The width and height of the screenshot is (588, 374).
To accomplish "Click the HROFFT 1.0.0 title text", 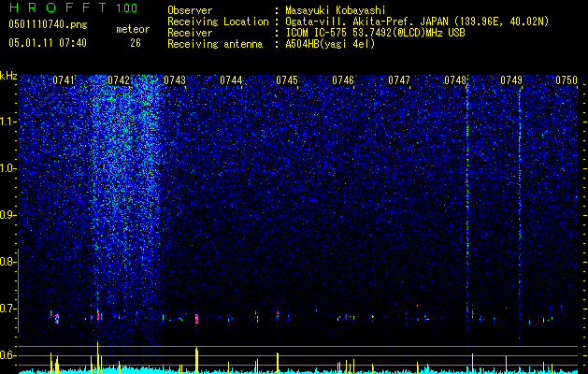I will coord(73,7).
